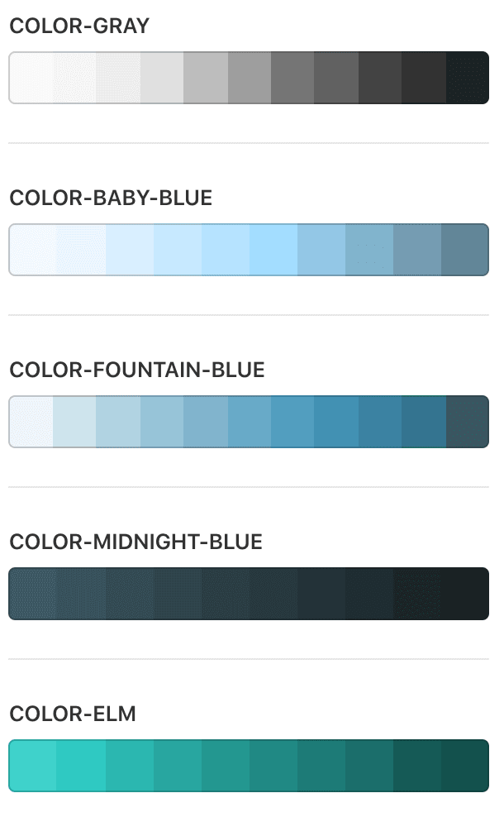Pick the last swatch in COLOR-MIDNIGHT-BLUE row
Viewport: 504px width, 817px height.
[464, 594]
